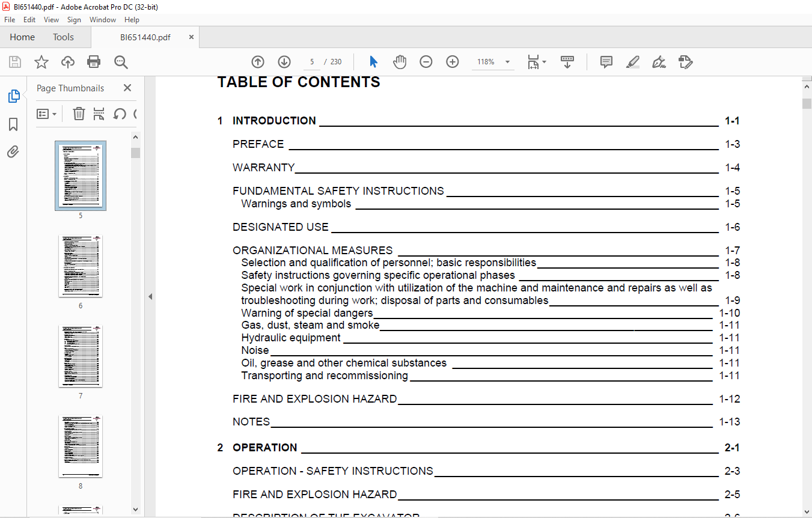Close the BI651440.pdf tab
This screenshot has width=812, height=518.
click(191, 37)
